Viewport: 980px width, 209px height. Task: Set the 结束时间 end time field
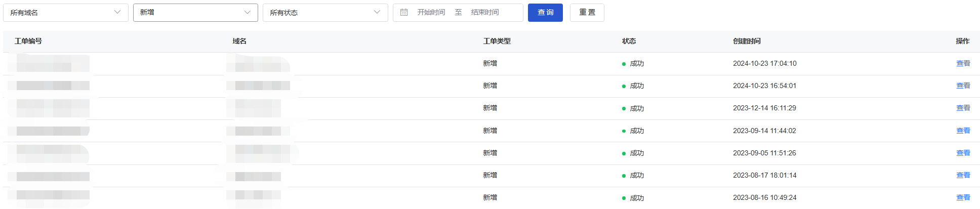tap(485, 13)
